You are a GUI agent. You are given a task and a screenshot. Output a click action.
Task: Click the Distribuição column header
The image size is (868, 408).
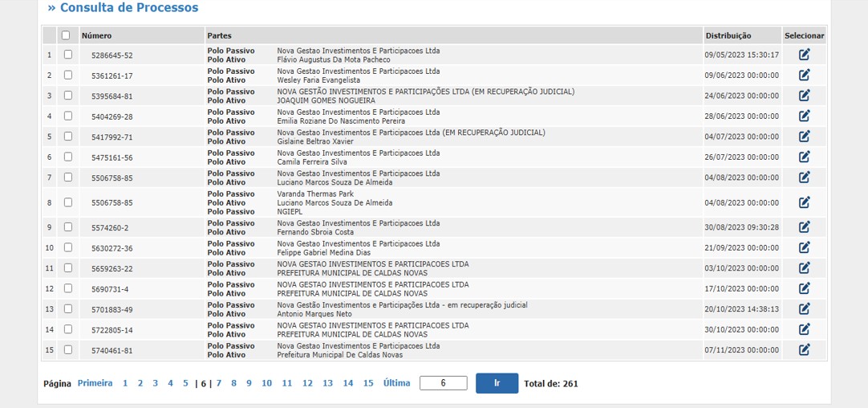[728, 35]
